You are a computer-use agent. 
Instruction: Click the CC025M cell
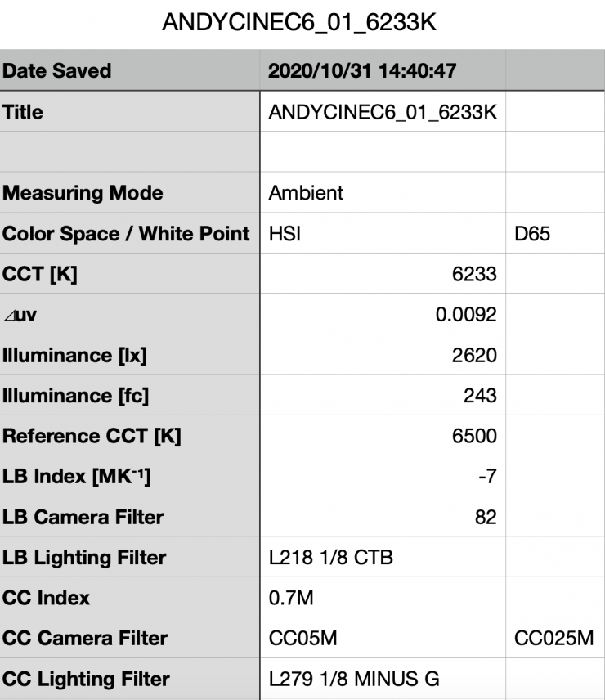click(x=553, y=639)
